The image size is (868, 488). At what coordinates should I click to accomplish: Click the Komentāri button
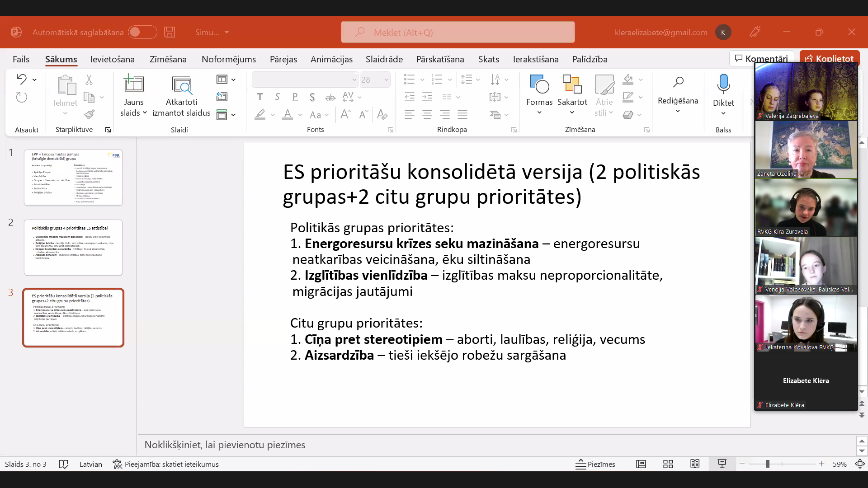[761, 58]
